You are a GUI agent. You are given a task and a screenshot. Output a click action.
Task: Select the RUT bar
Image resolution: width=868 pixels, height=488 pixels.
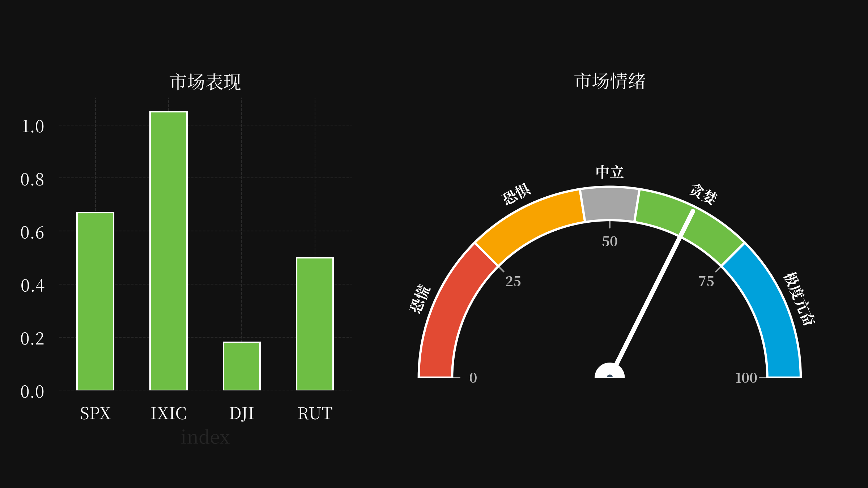pyautogui.click(x=315, y=324)
